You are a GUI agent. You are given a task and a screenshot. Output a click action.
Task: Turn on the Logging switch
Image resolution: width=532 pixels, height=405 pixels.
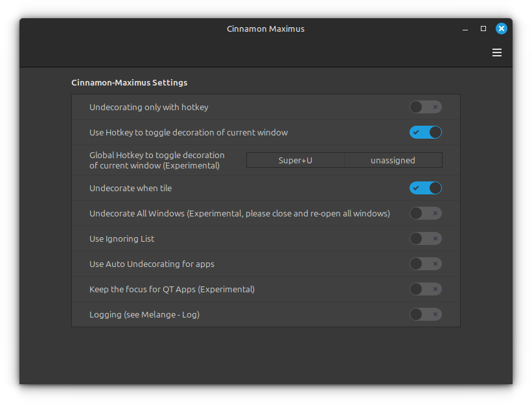pyautogui.click(x=426, y=314)
